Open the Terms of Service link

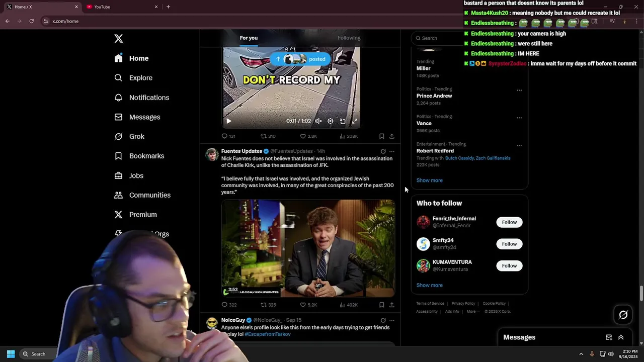point(430,304)
